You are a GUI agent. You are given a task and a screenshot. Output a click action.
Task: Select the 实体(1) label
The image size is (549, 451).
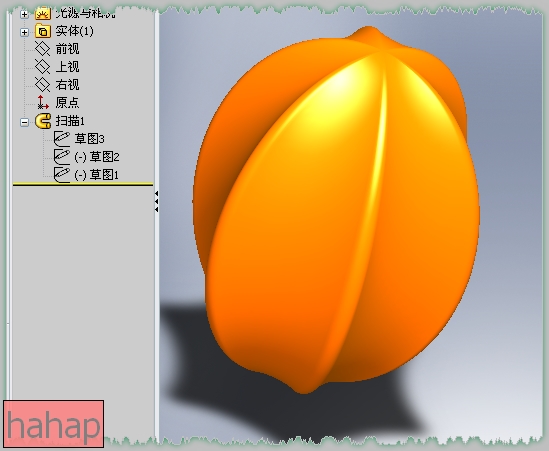(75, 31)
